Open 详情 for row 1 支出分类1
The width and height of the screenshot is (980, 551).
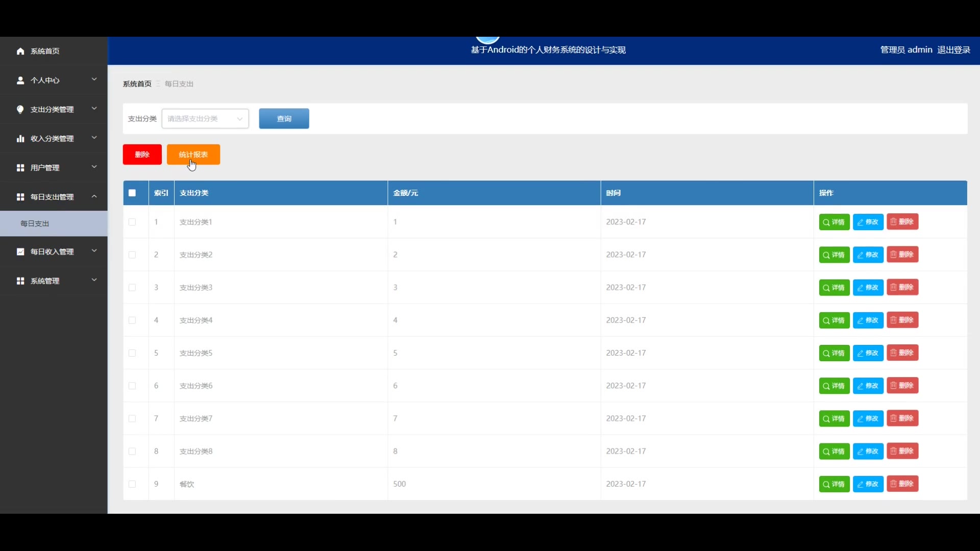click(x=834, y=222)
